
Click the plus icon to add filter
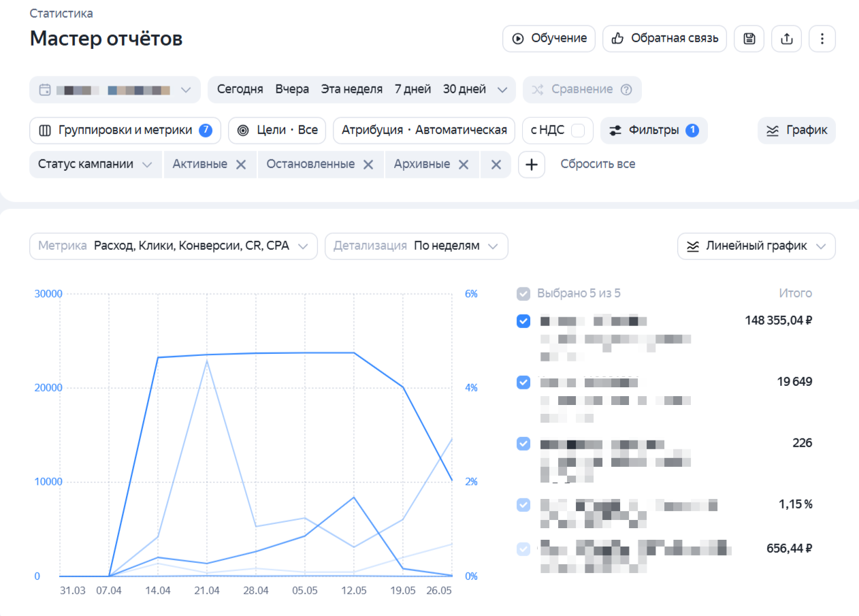532,165
